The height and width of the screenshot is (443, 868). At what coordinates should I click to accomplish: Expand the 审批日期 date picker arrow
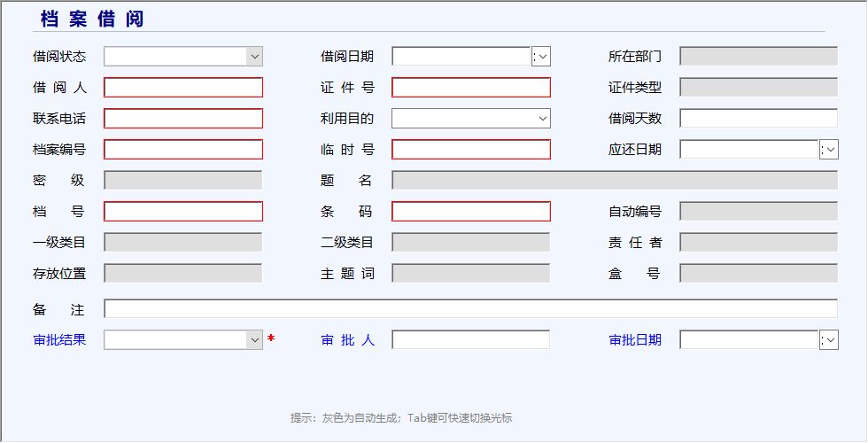pos(831,339)
